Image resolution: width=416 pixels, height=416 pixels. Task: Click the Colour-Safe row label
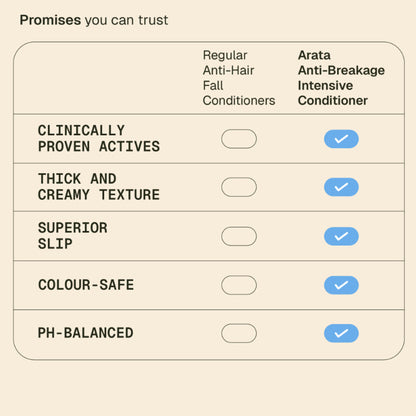tap(86, 285)
